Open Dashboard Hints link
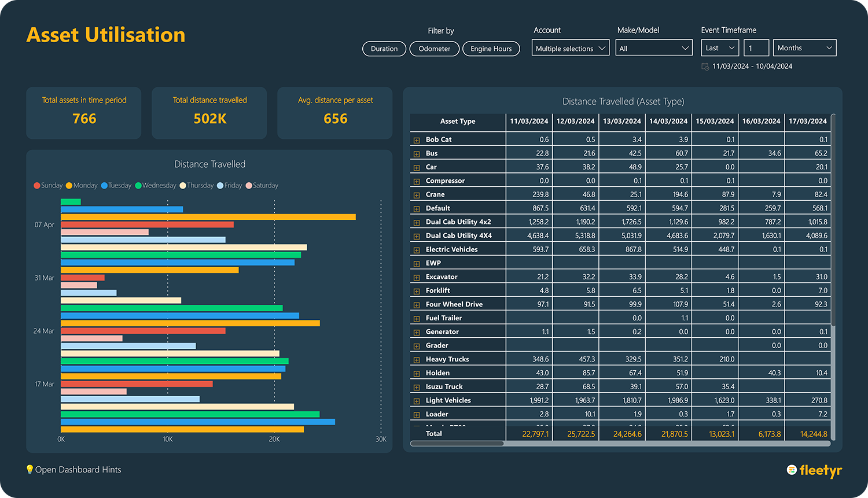The image size is (868, 498). [x=78, y=470]
